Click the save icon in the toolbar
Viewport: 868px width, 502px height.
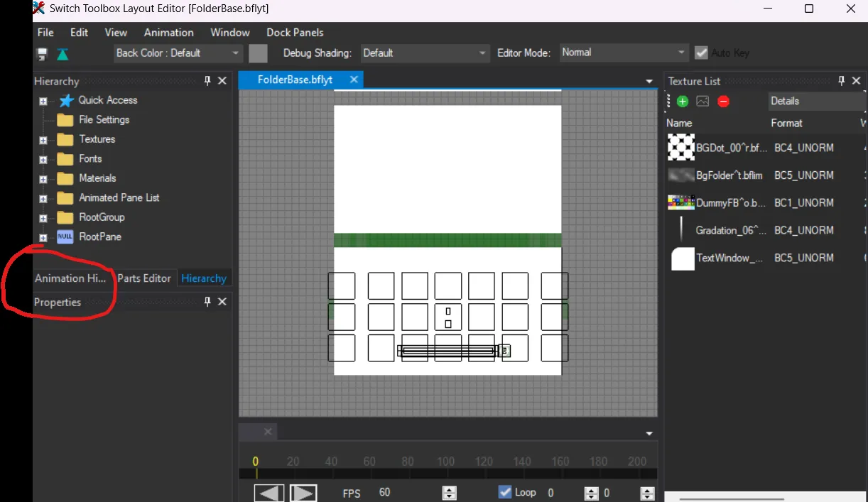coord(43,54)
